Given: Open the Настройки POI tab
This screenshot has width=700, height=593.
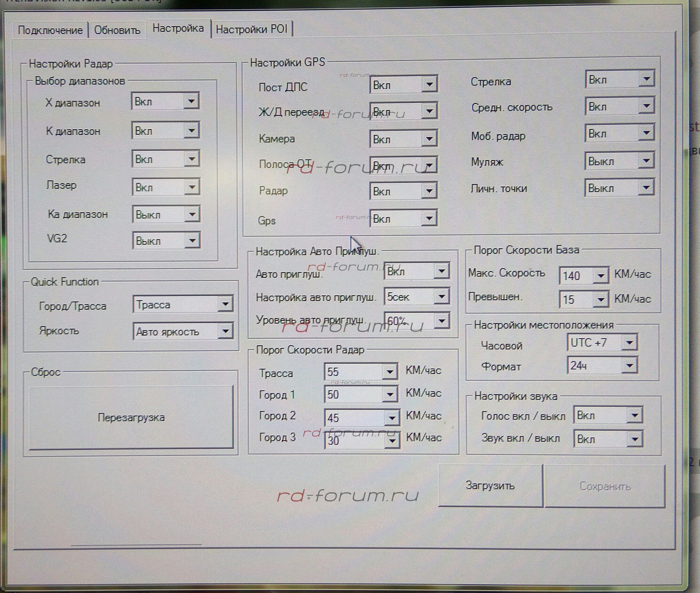Looking at the screenshot, I should click(x=252, y=29).
